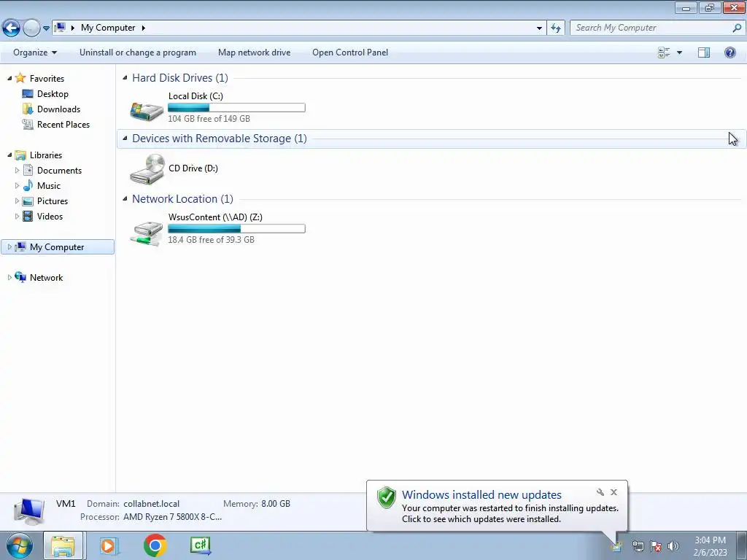Screen dimensions: 747x560
Task: Click the taskbar clock showing 3:04 PM
Action: (x=710, y=540)
